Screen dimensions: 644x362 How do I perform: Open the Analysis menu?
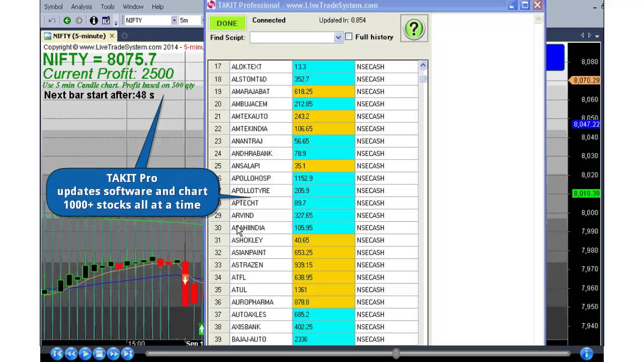click(x=82, y=7)
